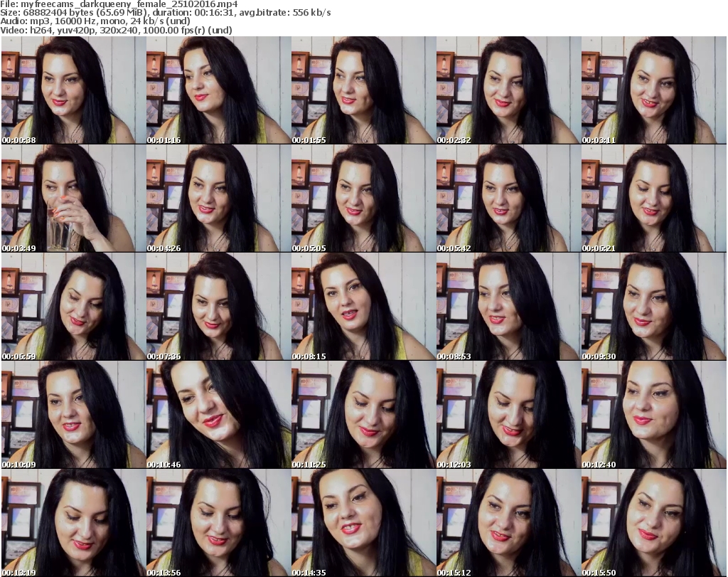Select the last thumbnail at 00:15:50
Image resolution: width=728 pixels, height=577 pixels.
(x=653, y=523)
